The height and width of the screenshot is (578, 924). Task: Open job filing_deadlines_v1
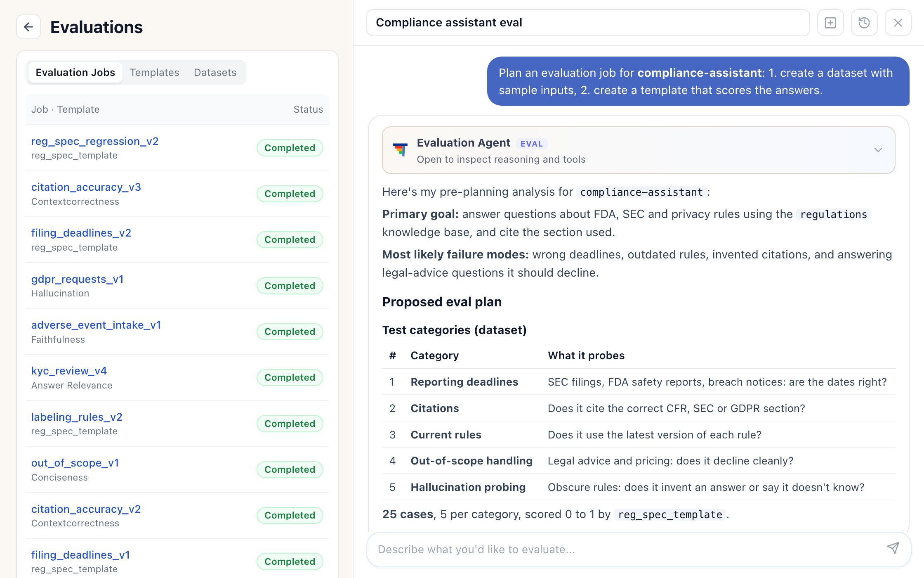[80, 555]
